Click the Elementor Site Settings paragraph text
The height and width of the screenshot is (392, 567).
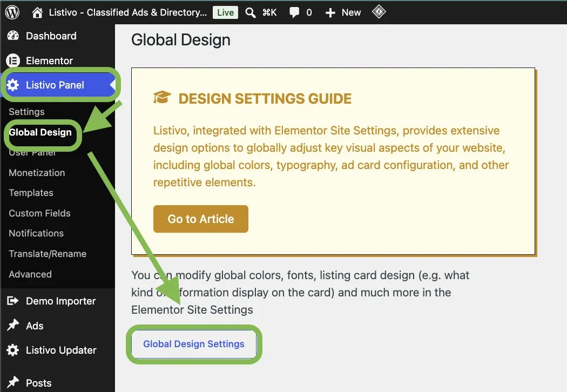300,292
